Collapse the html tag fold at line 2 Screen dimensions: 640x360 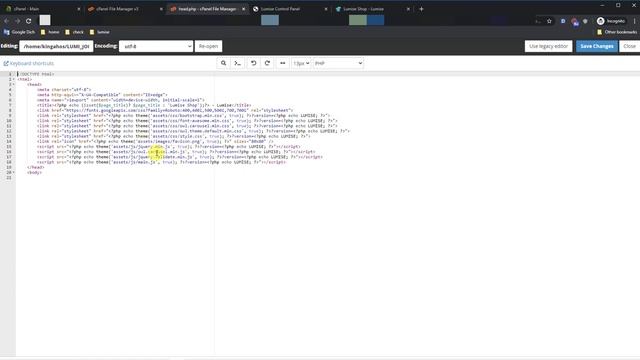pyautogui.click(x=13, y=79)
